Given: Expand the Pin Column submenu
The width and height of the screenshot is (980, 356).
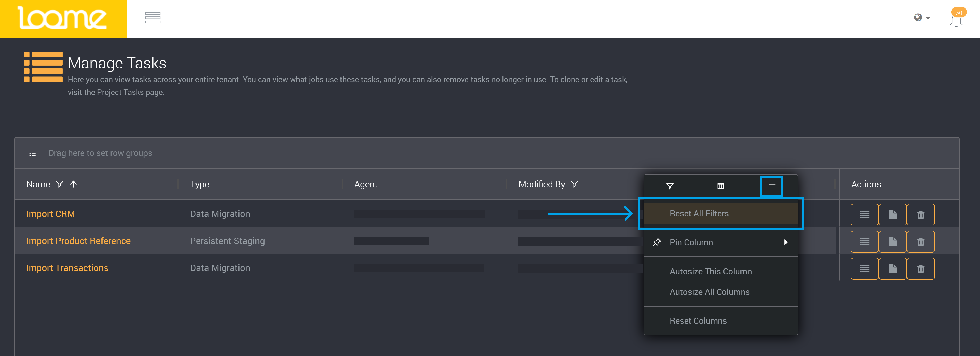Looking at the screenshot, I should pyautogui.click(x=721, y=242).
